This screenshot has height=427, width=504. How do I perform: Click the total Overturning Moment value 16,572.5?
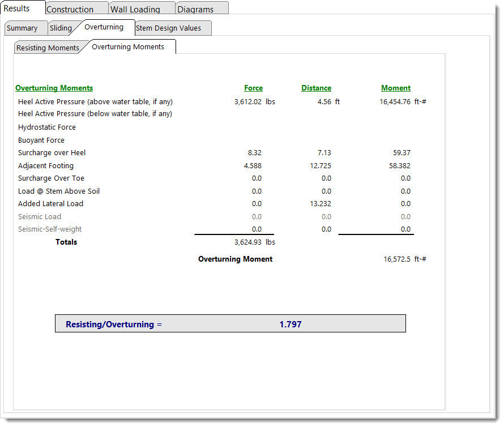[396, 259]
